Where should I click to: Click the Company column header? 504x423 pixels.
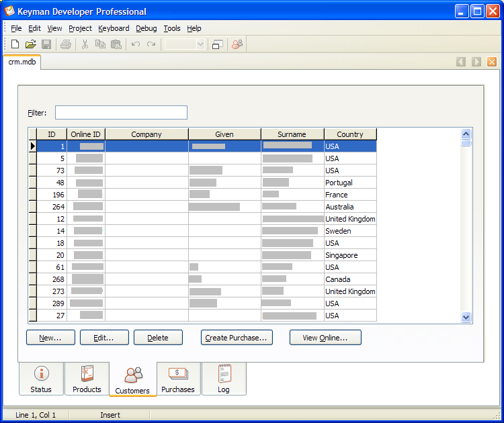tap(146, 134)
